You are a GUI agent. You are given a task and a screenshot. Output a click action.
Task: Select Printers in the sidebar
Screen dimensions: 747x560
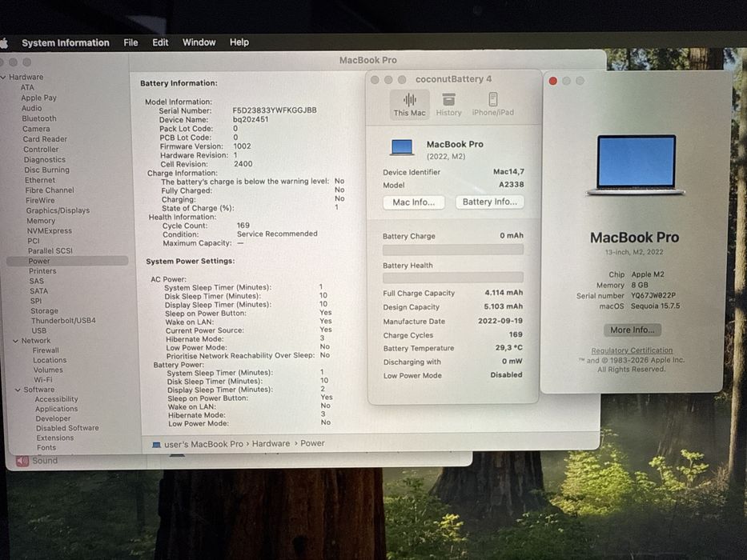click(42, 271)
